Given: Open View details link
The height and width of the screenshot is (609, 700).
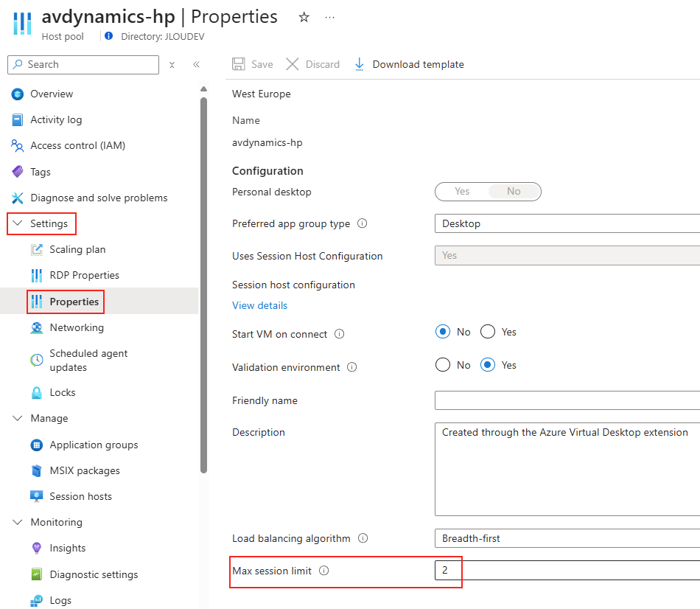Looking at the screenshot, I should tap(260, 306).
